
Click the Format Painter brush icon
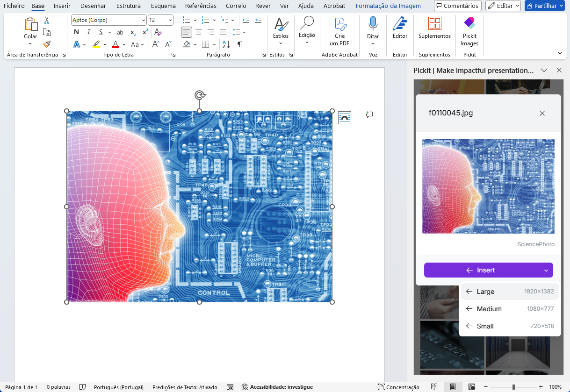tap(47, 44)
